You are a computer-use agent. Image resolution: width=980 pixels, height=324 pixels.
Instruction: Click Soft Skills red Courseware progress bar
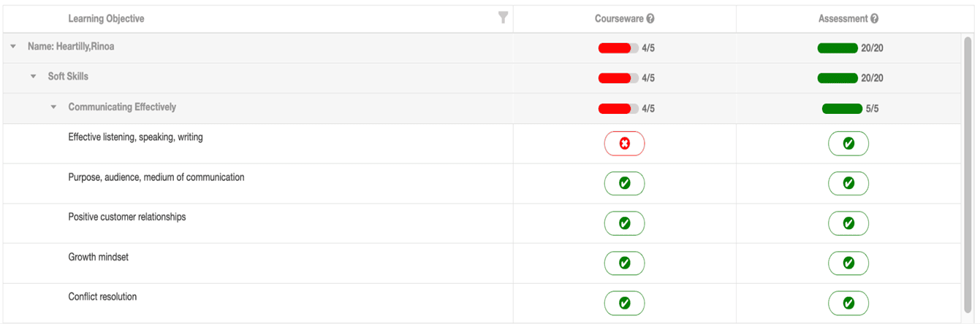pyautogui.click(x=618, y=78)
